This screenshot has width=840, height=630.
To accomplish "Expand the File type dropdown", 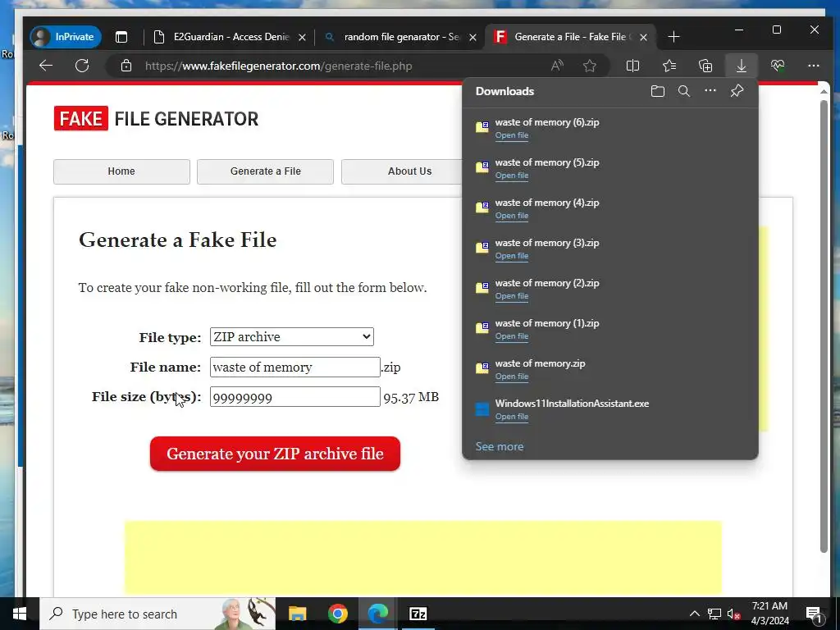I will tap(292, 336).
